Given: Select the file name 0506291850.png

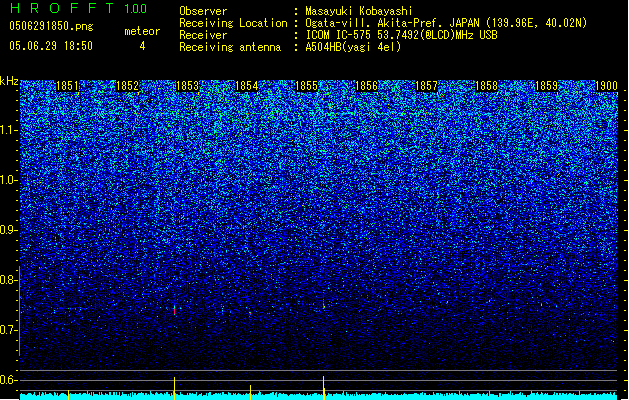Looking at the screenshot, I should coord(51,26).
